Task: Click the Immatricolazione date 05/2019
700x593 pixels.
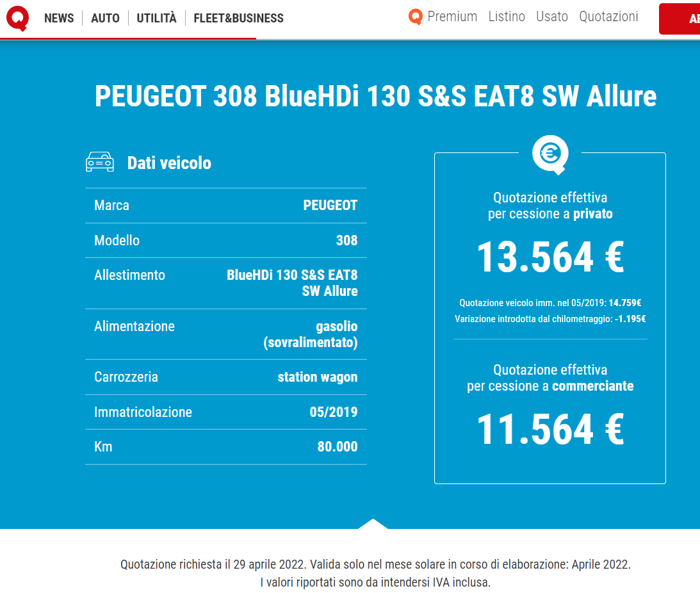Action: point(334,412)
